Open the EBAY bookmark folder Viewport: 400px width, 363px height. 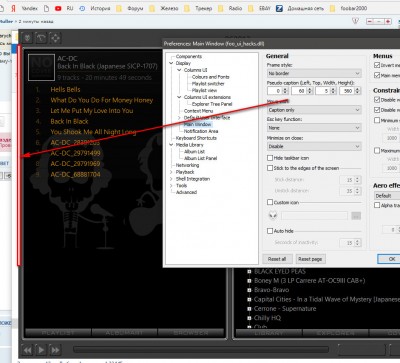(251, 9)
